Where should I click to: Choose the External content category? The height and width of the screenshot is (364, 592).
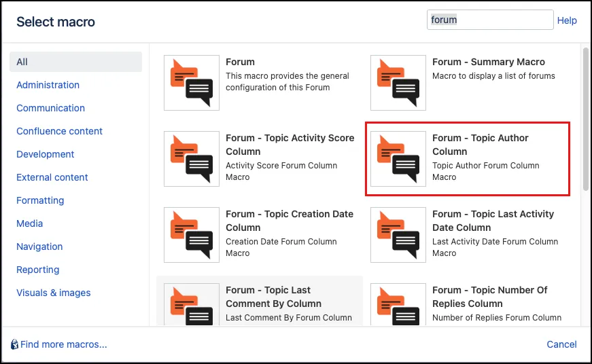click(x=52, y=177)
